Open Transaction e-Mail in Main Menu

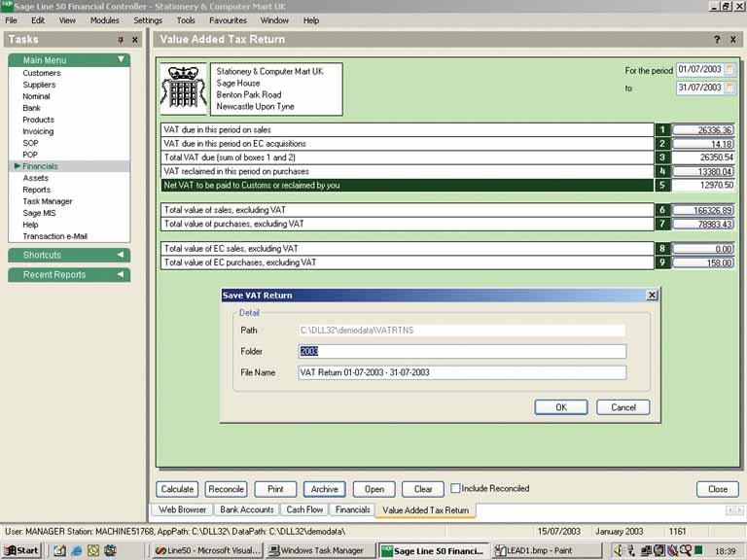pyautogui.click(x=54, y=236)
